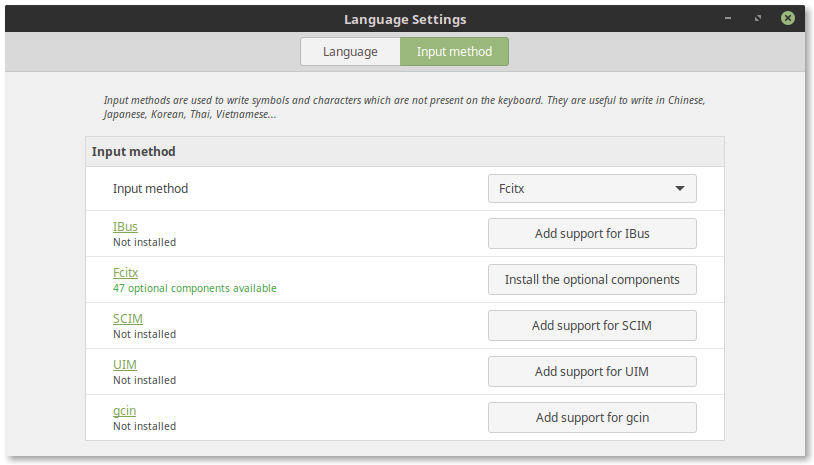Open the gcin link
This screenshot has width=814, height=465.
[x=124, y=411]
